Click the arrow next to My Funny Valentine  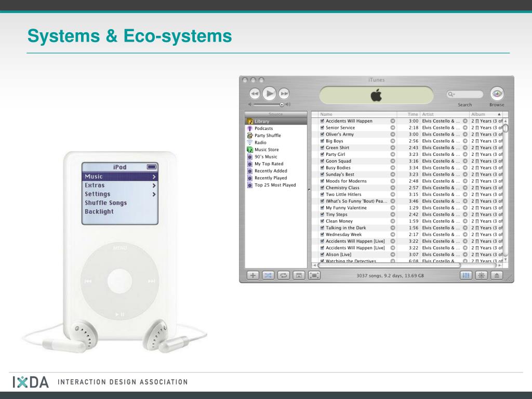[x=393, y=208]
